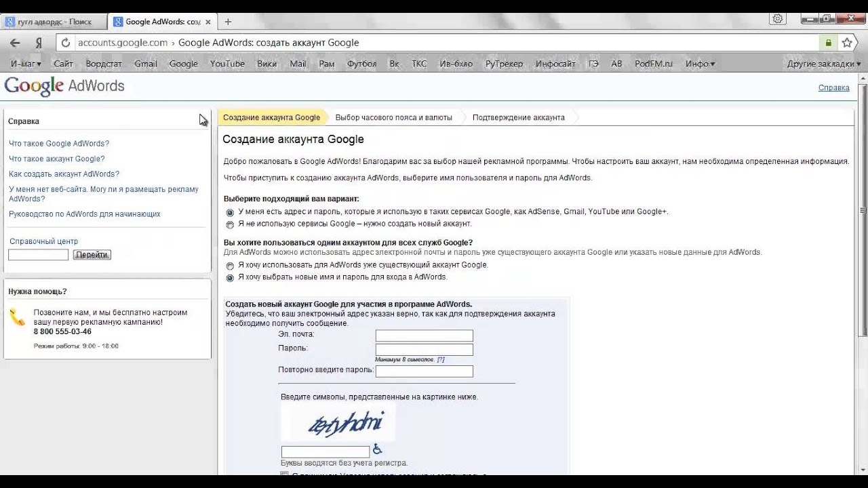Open a new tab with plus icon
The width and height of the screenshot is (868, 488).
pyautogui.click(x=228, y=22)
